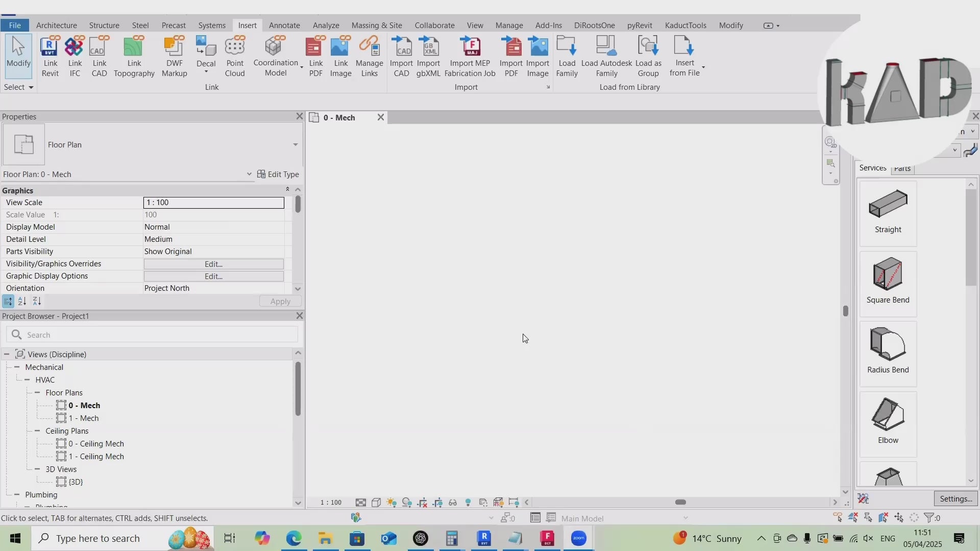The image size is (980, 551).
Task: Click the fabrication parts vertical scrollbar
Action: point(971,237)
